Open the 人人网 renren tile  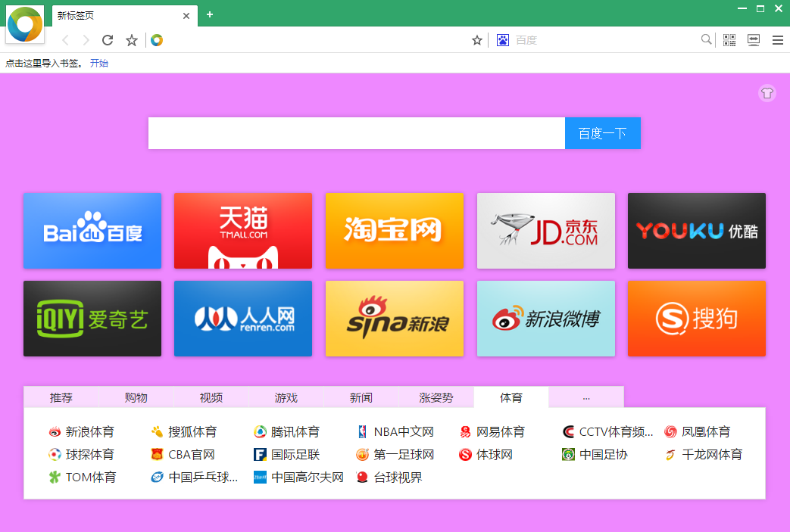pos(243,319)
